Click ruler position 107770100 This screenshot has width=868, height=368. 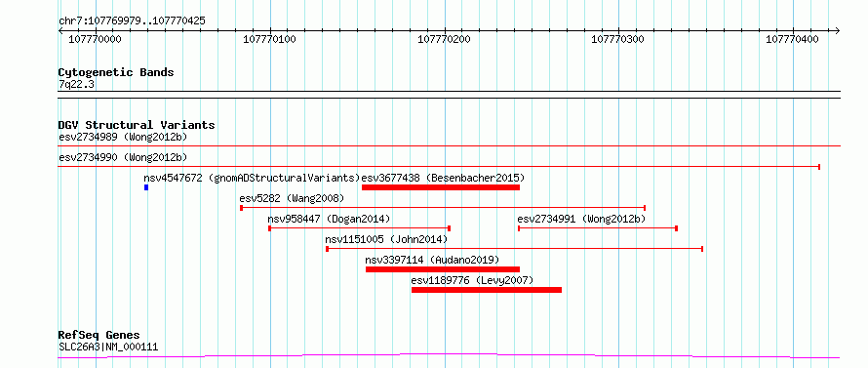tap(269, 39)
